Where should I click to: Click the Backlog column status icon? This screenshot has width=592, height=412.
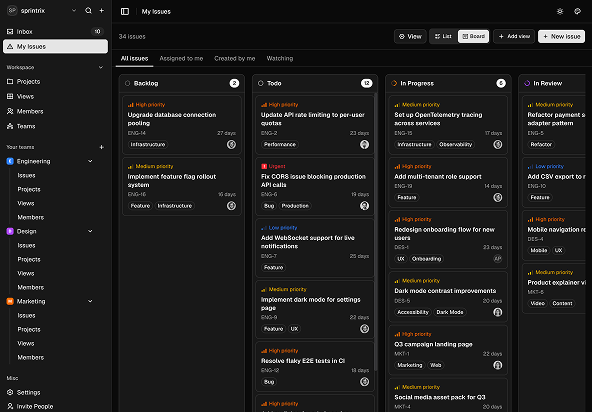click(x=128, y=83)
